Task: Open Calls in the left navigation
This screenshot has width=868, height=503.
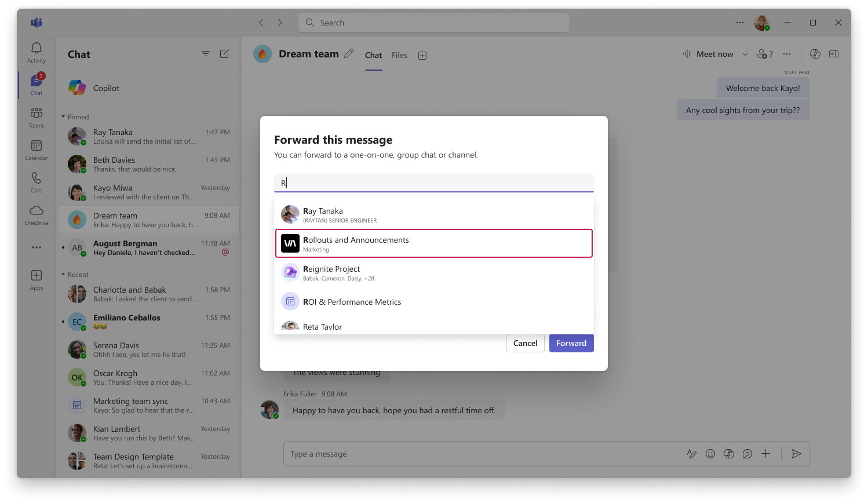Action: pyautogui.click(x=36, y=181)
